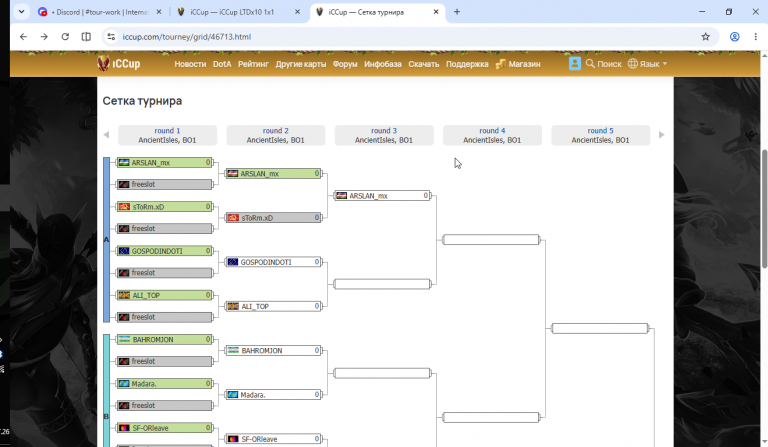This screenshot has width=768, height=447.
Task: Click the browser forward arrow
Action: coord(44,37)
